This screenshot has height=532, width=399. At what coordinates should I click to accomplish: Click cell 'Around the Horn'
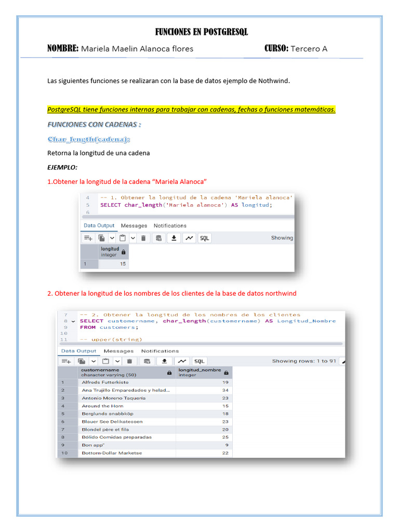tap(127, 406)
